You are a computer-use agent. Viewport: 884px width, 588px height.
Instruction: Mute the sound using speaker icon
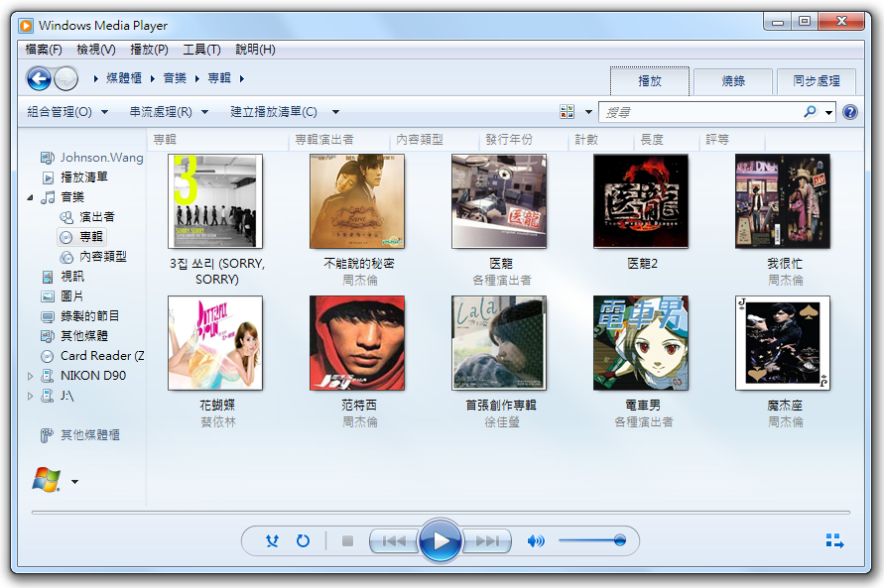[536, 541]
